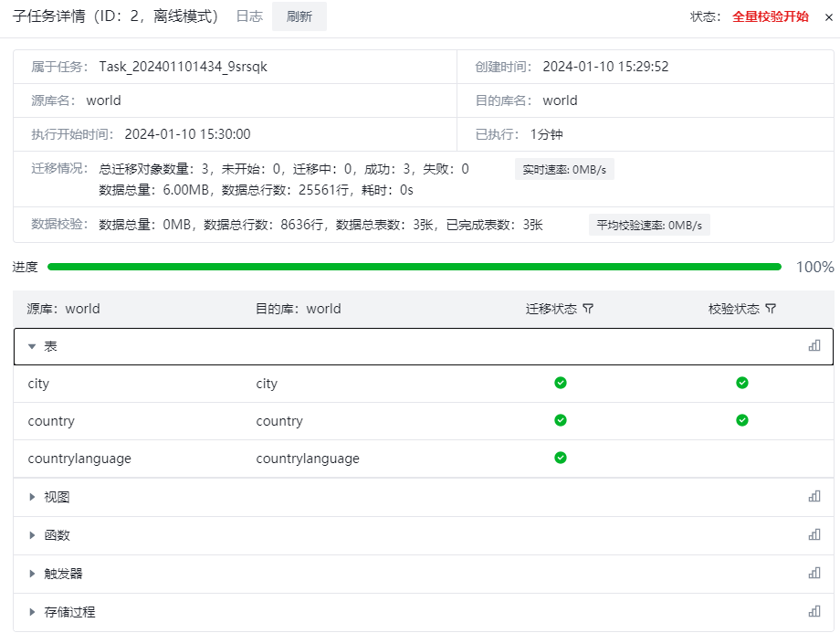This screenshot has width=840, height=633.
Task: Click the chart icon on the 函数 row
Action: click(814, 534)
